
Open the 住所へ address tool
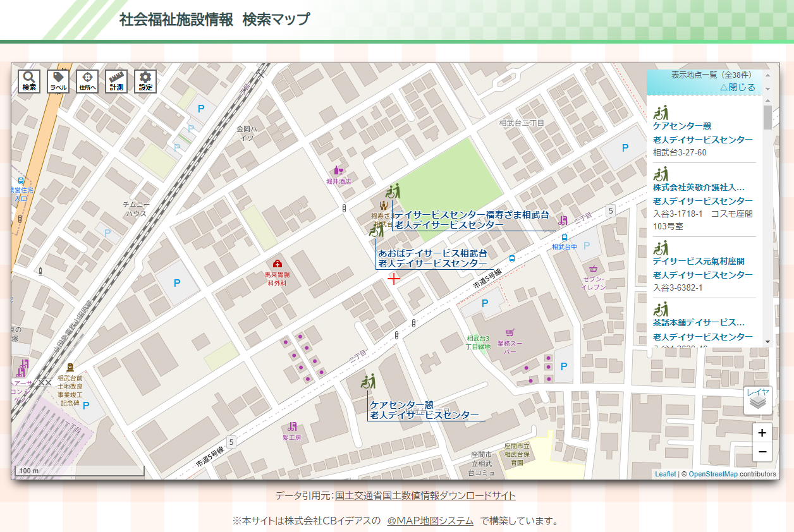tap(87, 82)
